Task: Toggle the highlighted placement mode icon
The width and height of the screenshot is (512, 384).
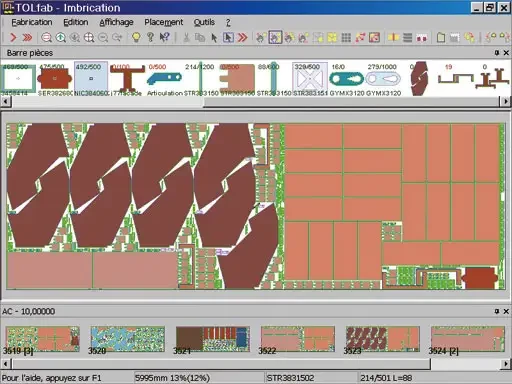Action: click(275, 37)
